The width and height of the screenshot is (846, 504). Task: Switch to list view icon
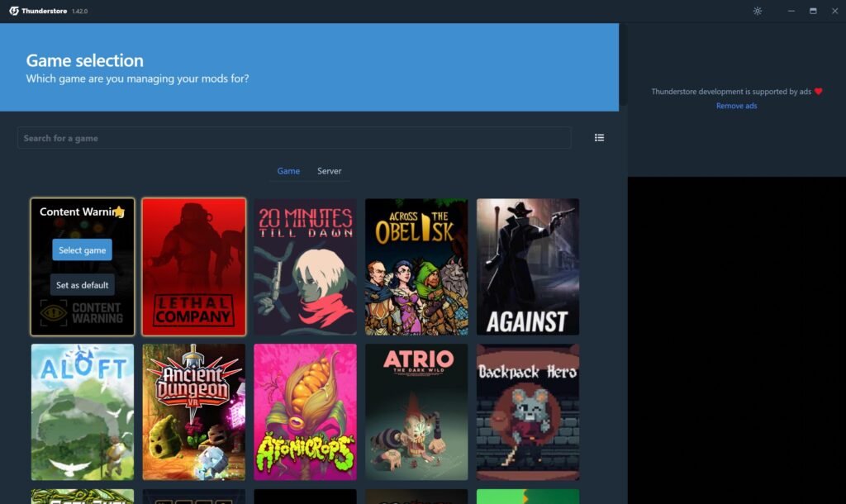600,138
